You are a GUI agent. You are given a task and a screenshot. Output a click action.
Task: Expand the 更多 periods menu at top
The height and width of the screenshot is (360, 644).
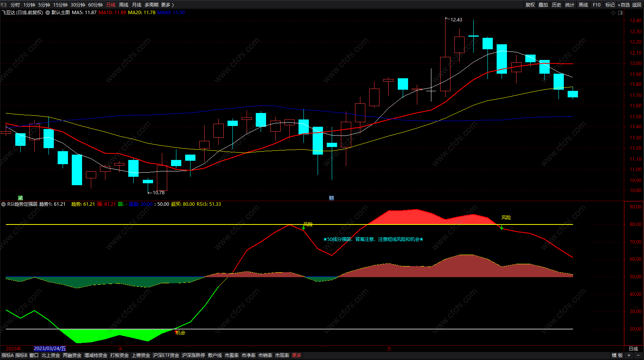[x=168, y=5]
